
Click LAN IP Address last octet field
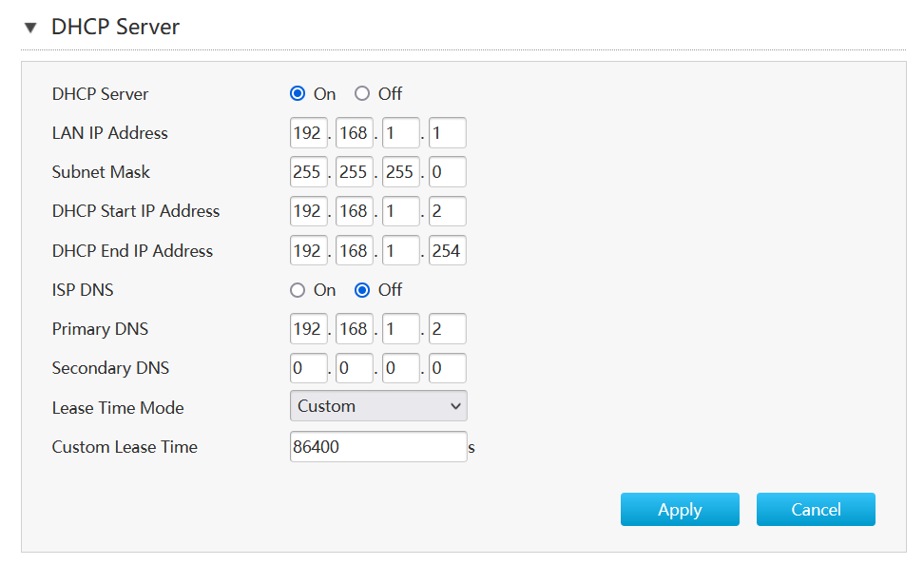(x=447, y=133)
